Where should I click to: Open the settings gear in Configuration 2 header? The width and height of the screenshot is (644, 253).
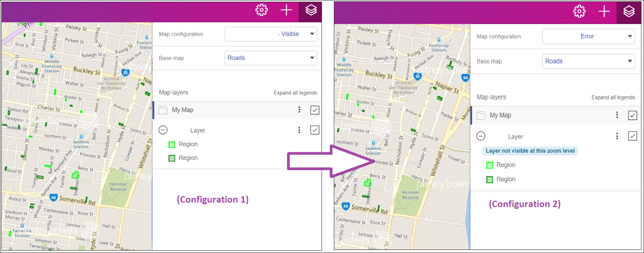point(579,12)
